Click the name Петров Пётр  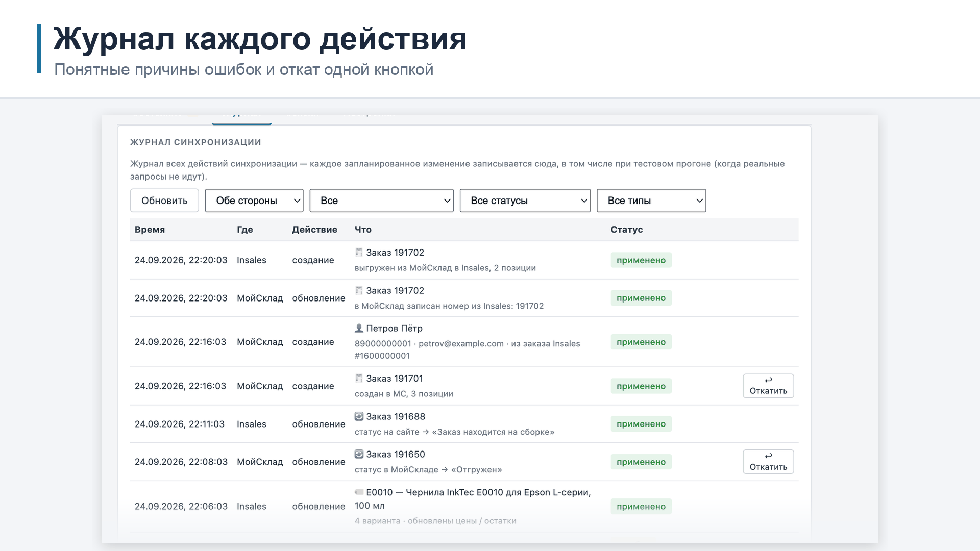click(x=394, y=328)
